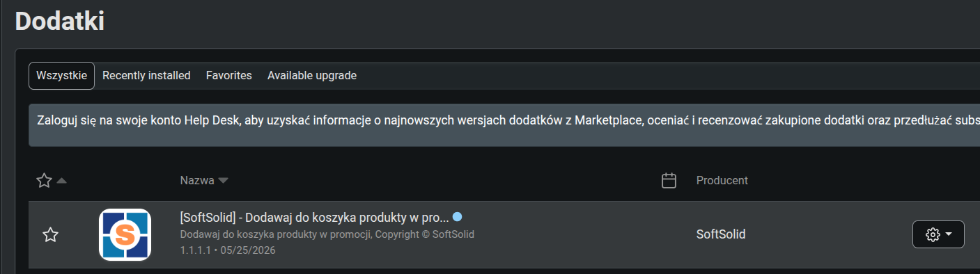Click the Help Desk login notice banner
980x274 pixels.
[x=504, y=125]
